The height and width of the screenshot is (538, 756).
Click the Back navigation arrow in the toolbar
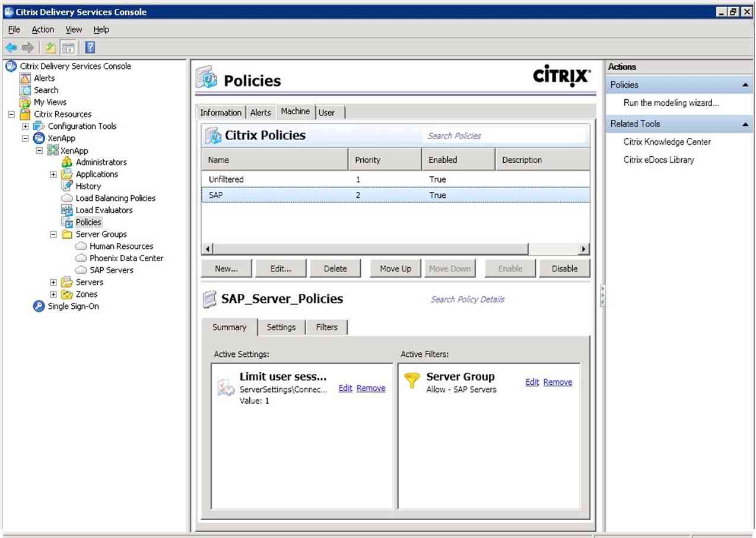point(11,47)
